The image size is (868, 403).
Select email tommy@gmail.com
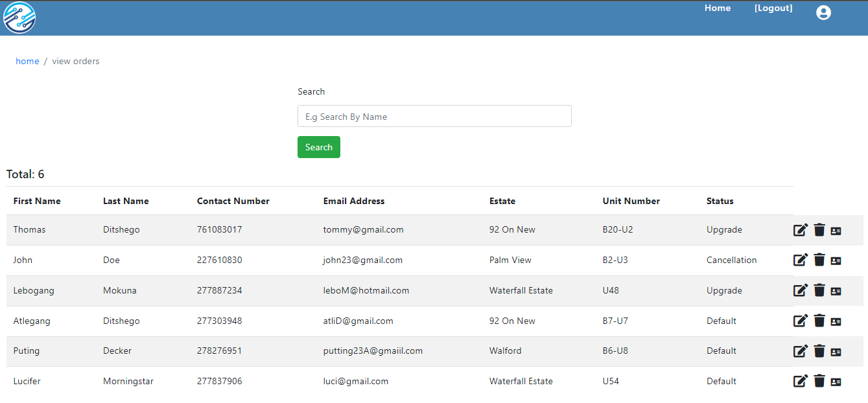pyautogui.click(x=364, y=229)
